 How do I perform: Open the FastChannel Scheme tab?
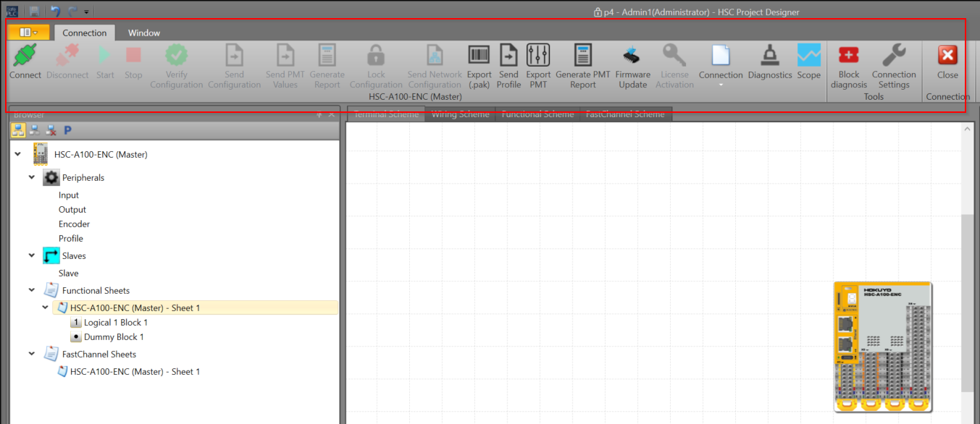click(625, 114)
